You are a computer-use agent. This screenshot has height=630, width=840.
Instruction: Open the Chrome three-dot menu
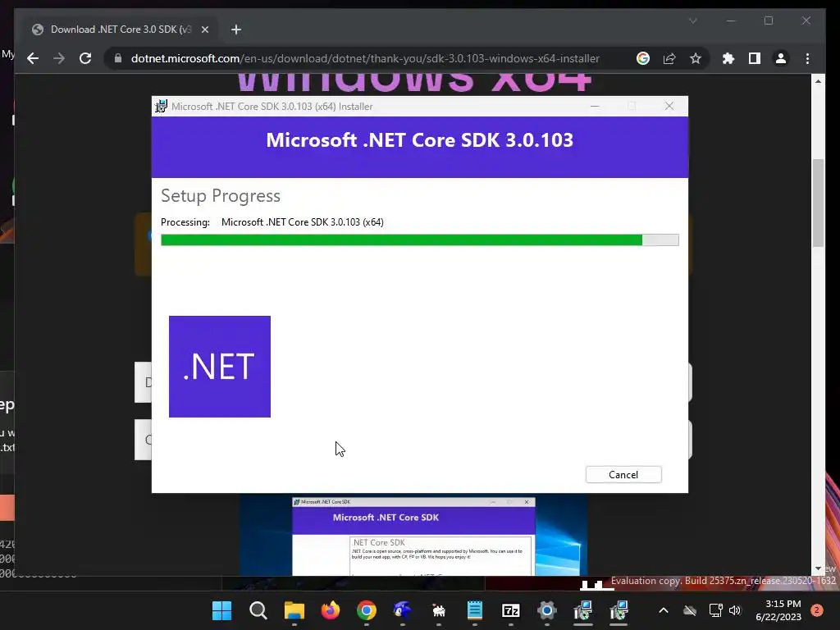807,58
